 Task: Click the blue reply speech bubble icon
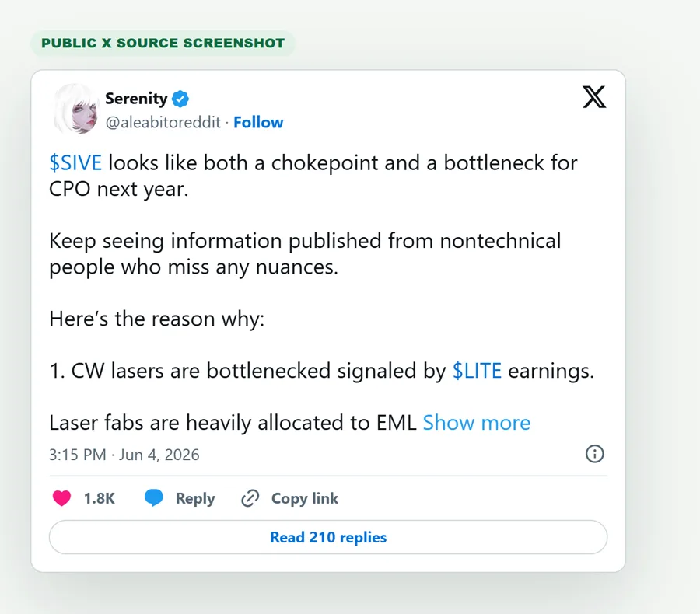[153, 497]
